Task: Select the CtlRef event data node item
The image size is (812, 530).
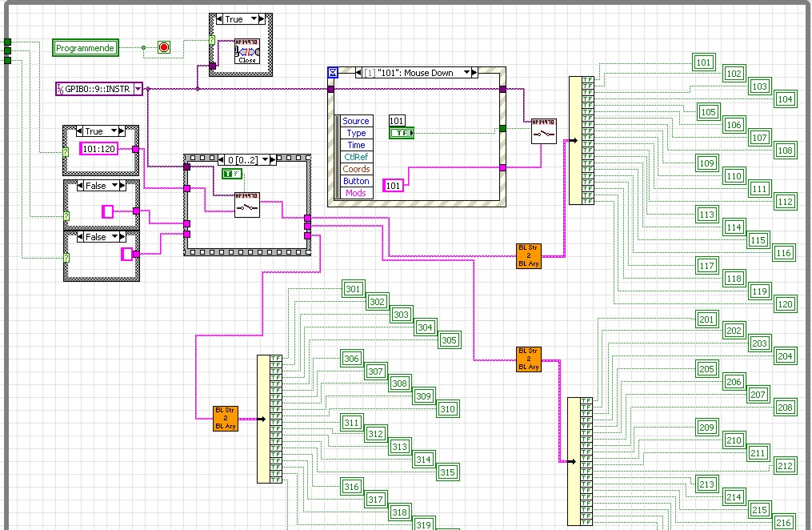Action: pyautogui.click(x=356, y=157)
